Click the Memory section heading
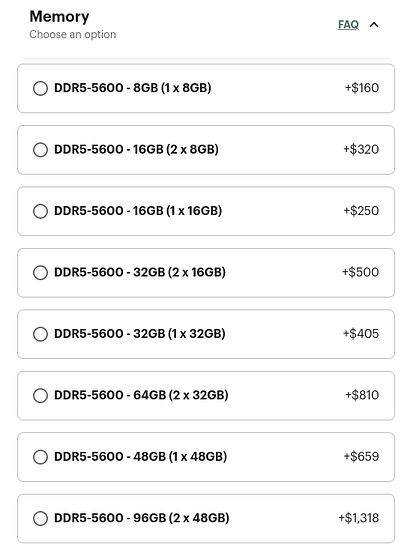 coord(59,16)
